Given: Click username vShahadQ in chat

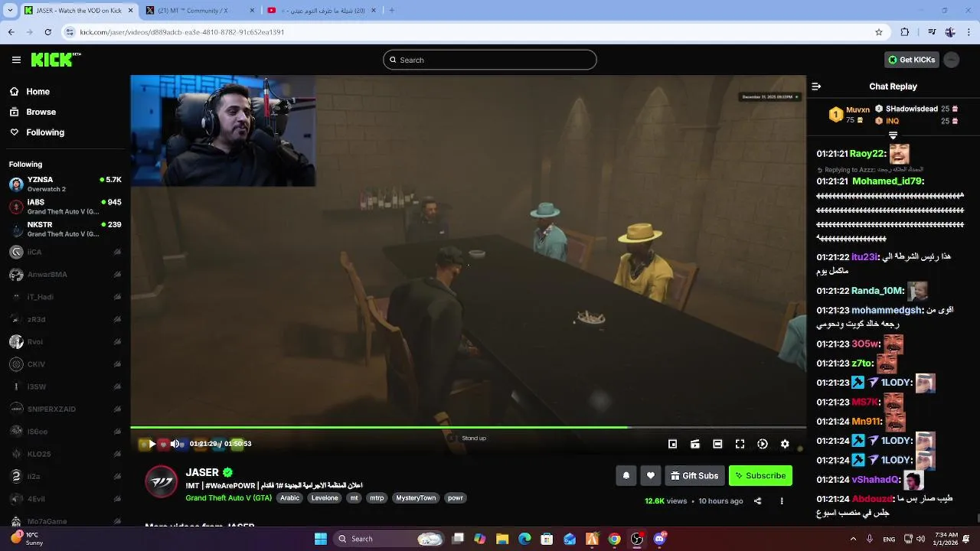Looking at the screenshot, I should pos(876,480).
